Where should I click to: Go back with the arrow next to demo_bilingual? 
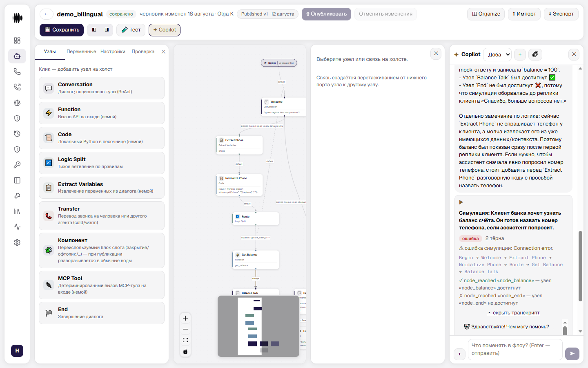(x=47, y=14)
